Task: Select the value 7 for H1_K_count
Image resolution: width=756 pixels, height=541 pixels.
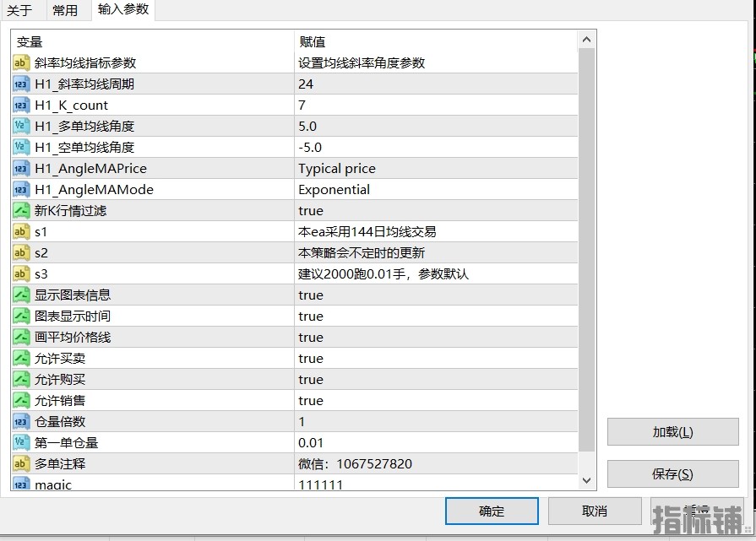Action: point(436,105)
